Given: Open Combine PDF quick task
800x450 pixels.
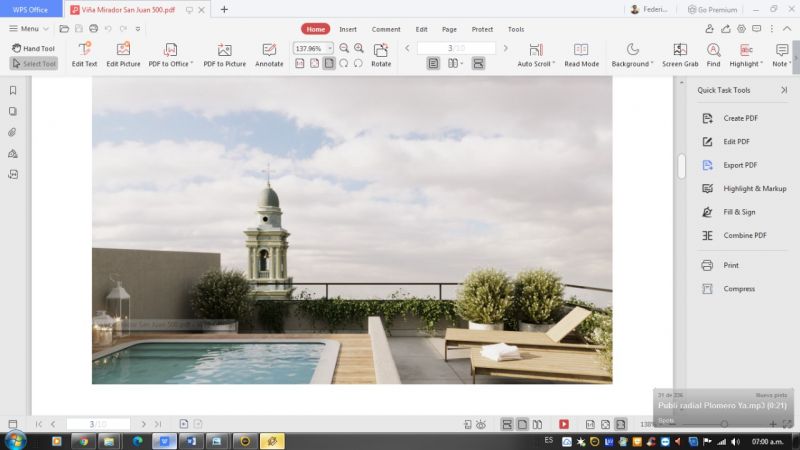Looking at the screenshot, I should pos(734,235).
